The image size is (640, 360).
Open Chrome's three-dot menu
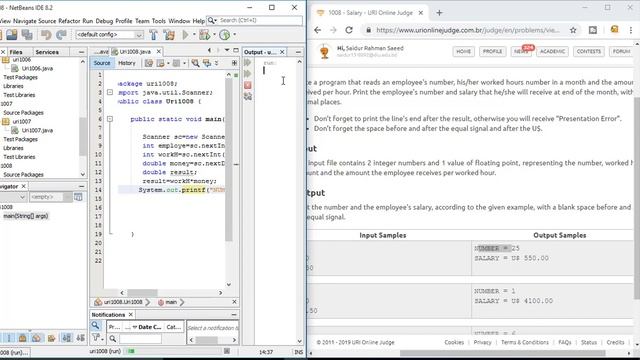[631, 30]
